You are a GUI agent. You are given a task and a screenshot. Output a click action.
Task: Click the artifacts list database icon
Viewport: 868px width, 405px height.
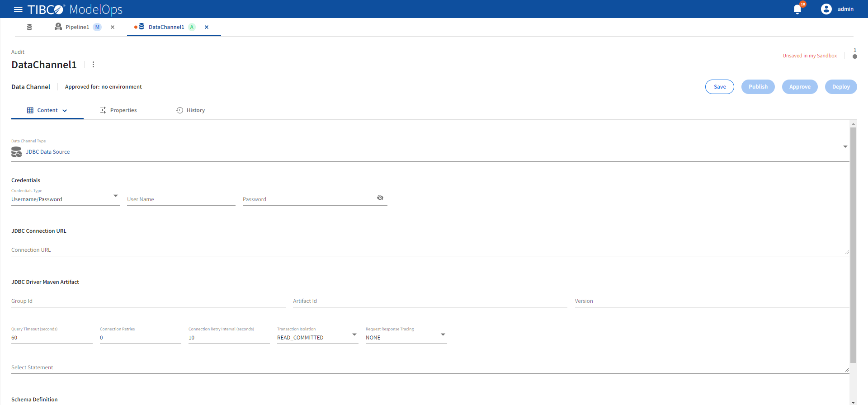point(29,27)
